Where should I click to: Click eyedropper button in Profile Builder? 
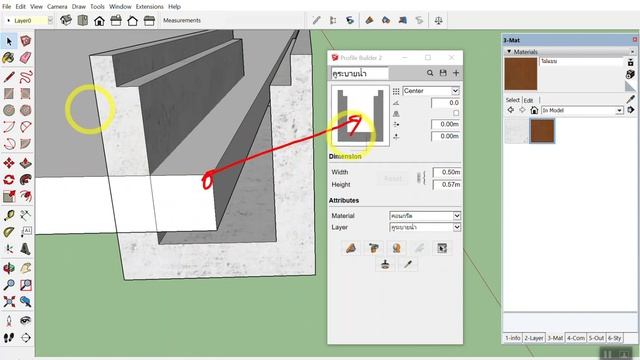(408, 264)
